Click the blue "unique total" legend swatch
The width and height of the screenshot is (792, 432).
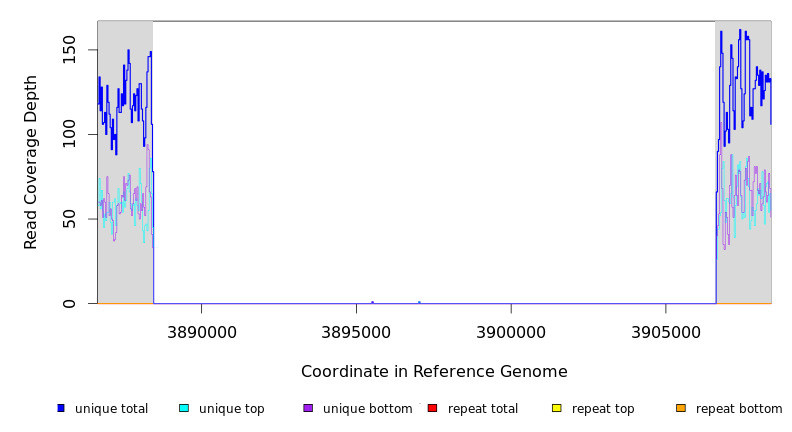coord(61,408)
